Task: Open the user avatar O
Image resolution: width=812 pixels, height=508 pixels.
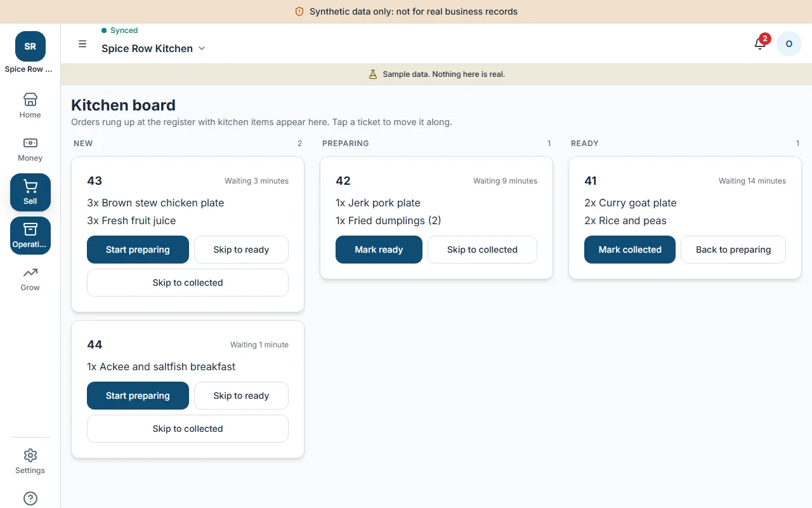Action: (x=789, y=44)
